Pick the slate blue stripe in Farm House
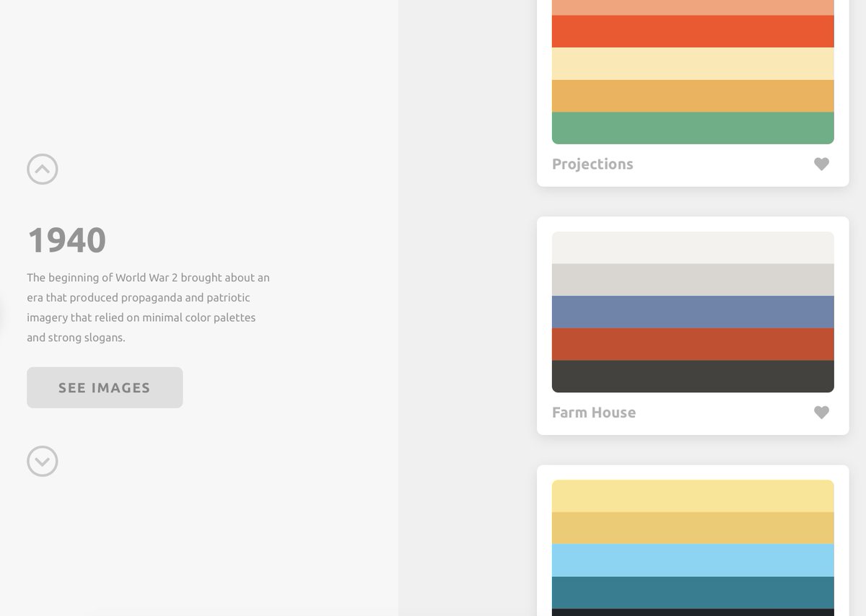This screenshot has height=616, width=866. click(x=693, y=312)
